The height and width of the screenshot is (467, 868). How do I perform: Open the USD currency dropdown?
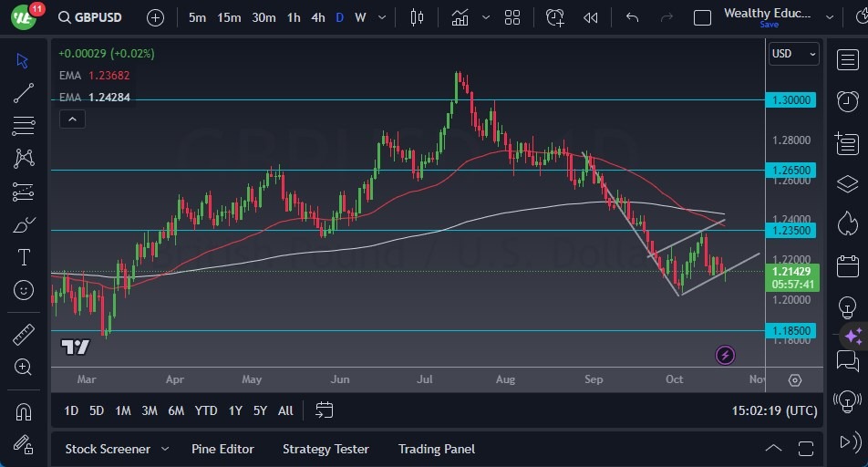click(x=792, y=54)
